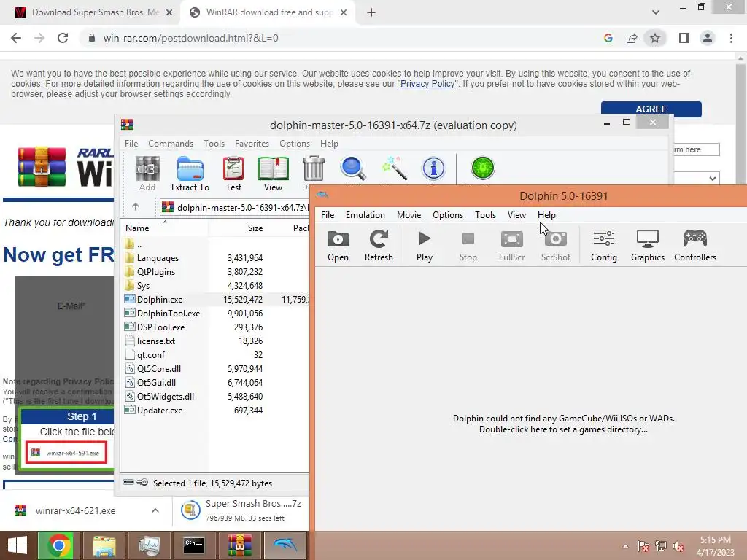Viewport: 747px width, 560px height.
Task: Share this page icon in Chrome
Action: coord(632,38)
